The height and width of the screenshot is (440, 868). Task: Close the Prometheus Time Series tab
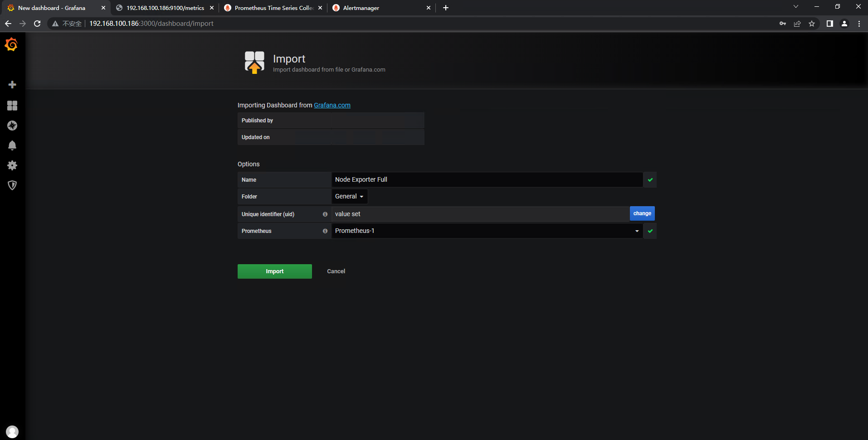(320, 8)
